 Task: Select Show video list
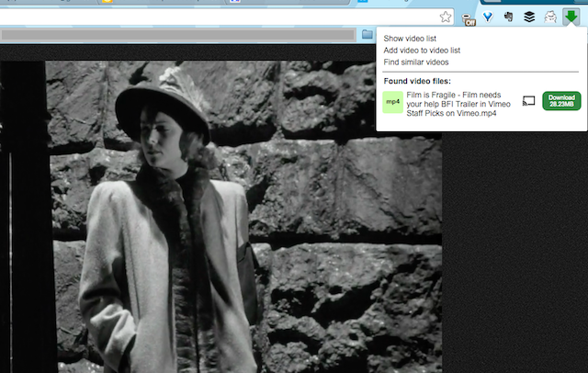(x=410, y=39)
